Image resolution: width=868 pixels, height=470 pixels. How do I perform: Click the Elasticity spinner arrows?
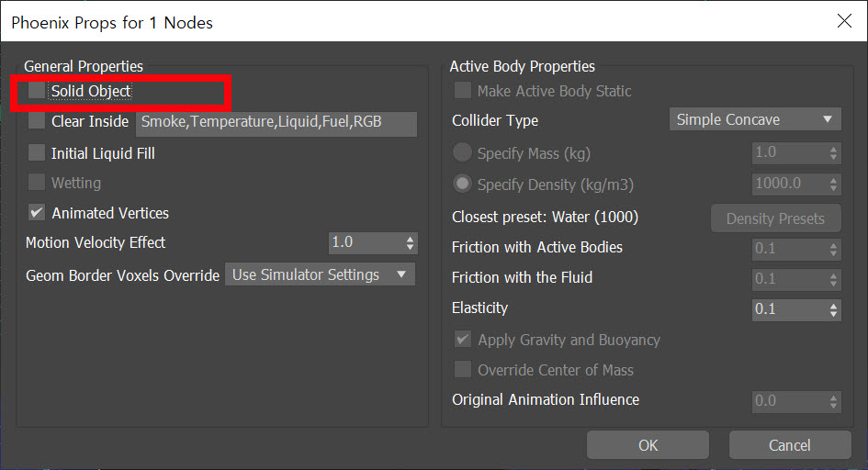click(834, 309)
